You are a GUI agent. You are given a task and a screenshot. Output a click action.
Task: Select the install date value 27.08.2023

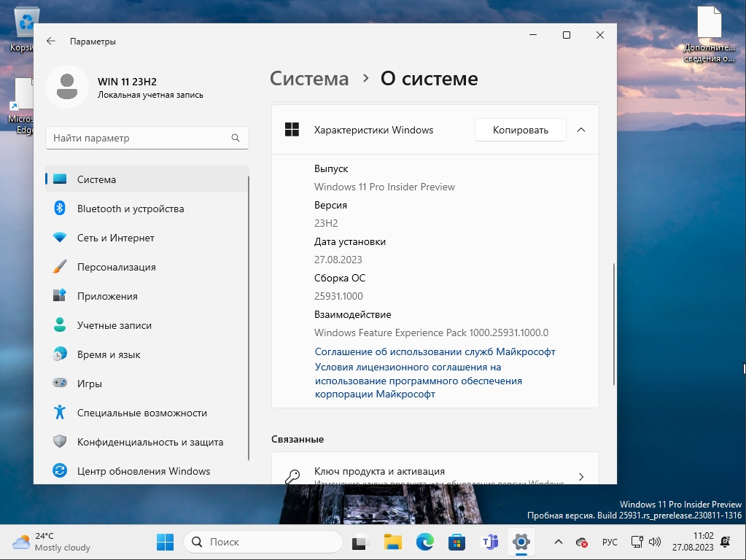tap(338, 260)
